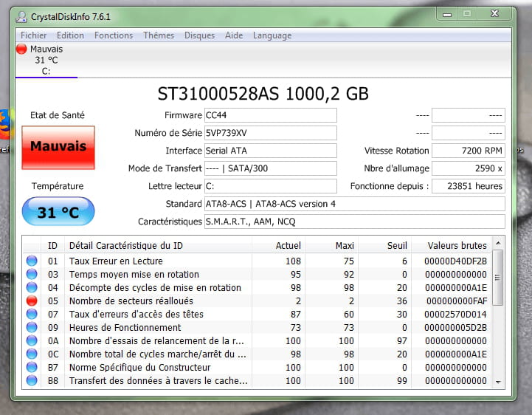Click the CrystalDiskInfo app icon in the title bar
The height and width of the screenshot is (415, 532).
point(21,17)
